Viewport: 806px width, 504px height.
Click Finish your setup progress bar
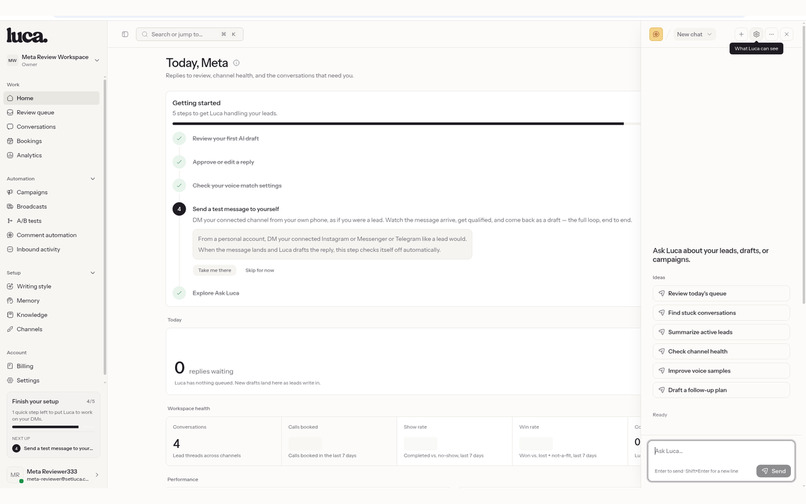click(x=53, y=427)
